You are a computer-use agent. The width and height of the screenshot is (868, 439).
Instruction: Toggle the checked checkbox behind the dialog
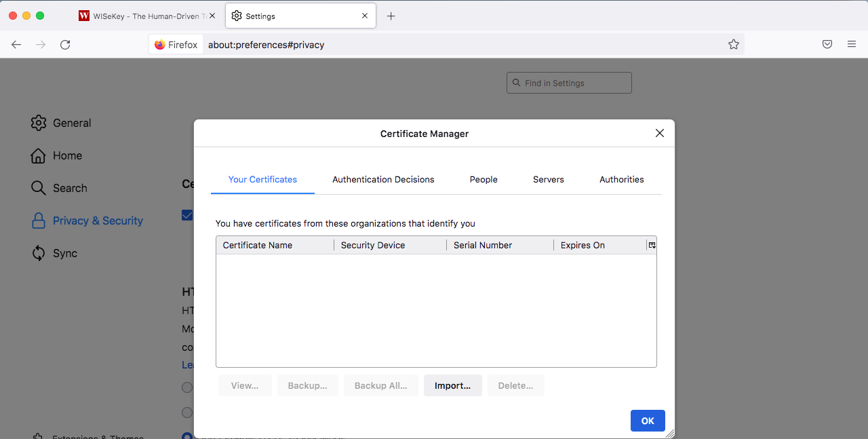(x=187, y=215)
